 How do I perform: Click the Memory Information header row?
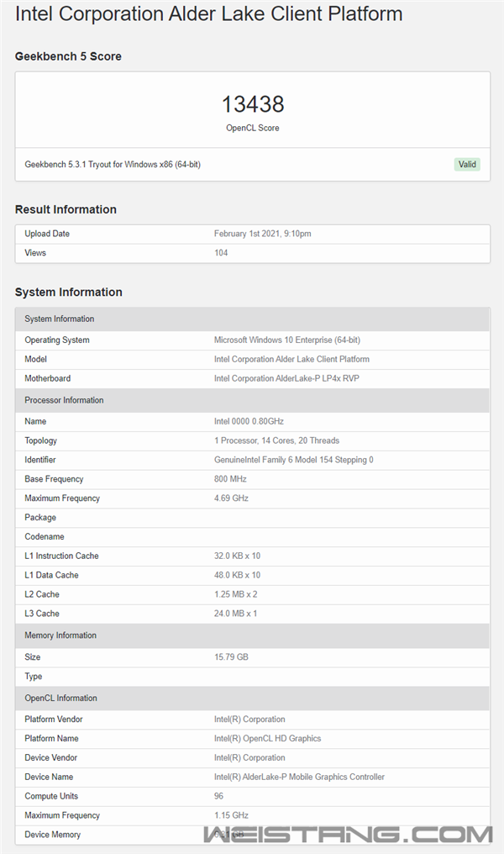(253, 635)
